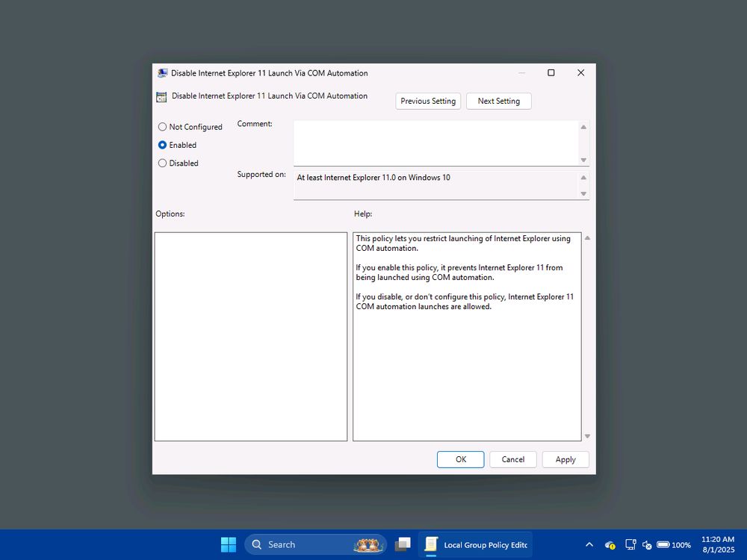Click the 'Options:' label
This screenshot has width=747, height=560.
pos(170,214)
